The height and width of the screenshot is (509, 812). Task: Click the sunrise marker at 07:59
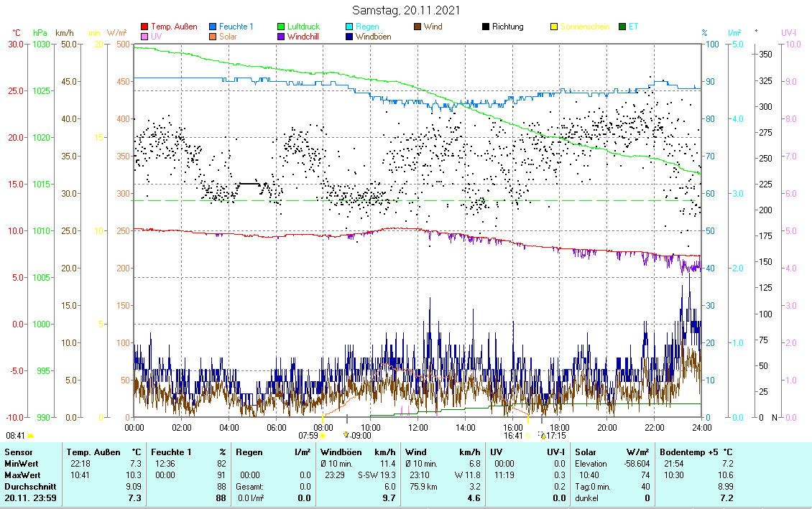322,435
